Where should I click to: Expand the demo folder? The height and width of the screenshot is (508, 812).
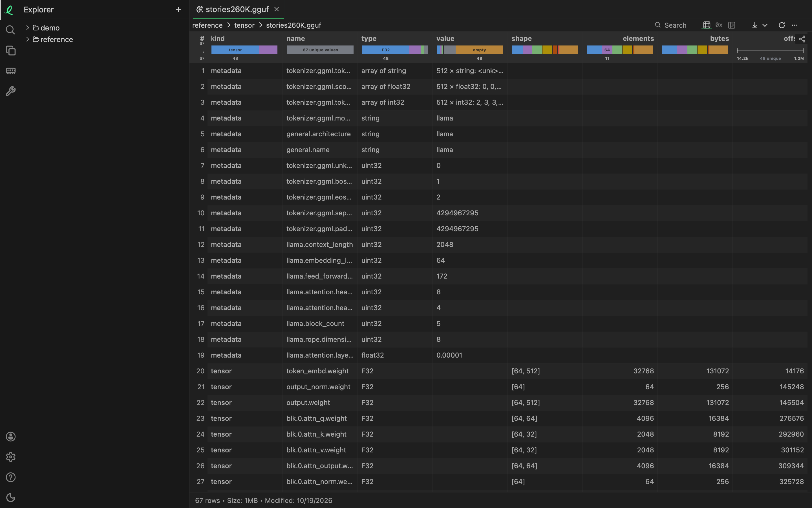click(28, 28)
